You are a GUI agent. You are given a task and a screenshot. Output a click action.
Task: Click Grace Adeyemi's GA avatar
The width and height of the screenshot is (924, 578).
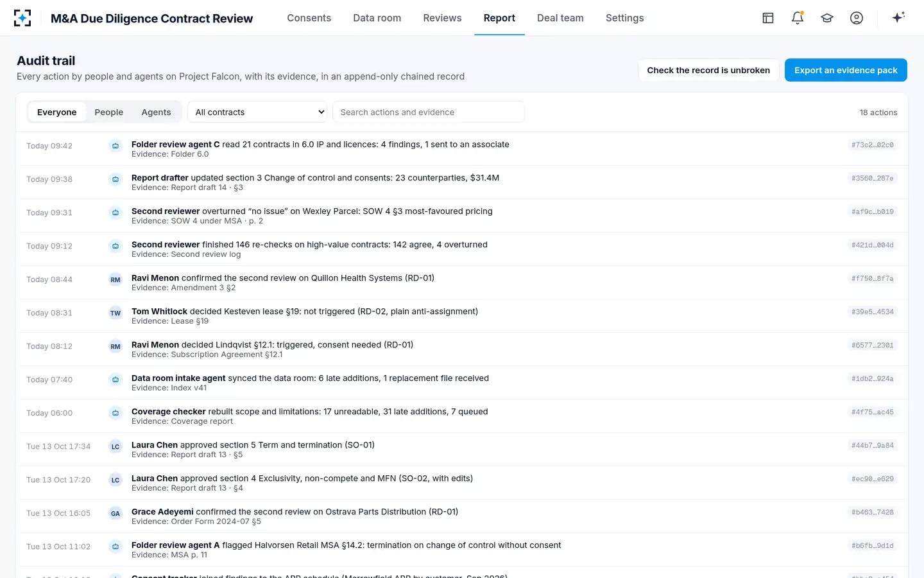click(116, 513)
